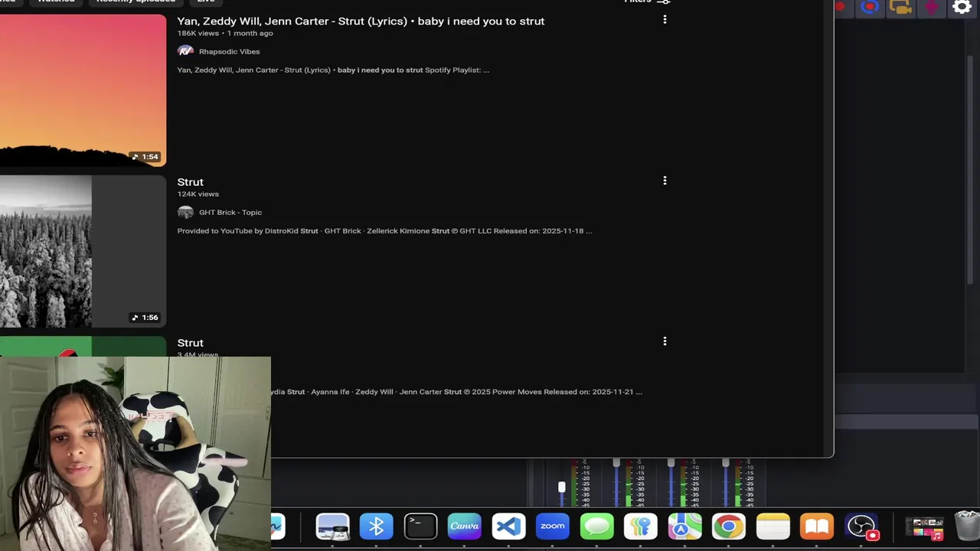Switch to OBS Studio in the Dock
This screenshot has width=980, height=551.
pos(861,527)
